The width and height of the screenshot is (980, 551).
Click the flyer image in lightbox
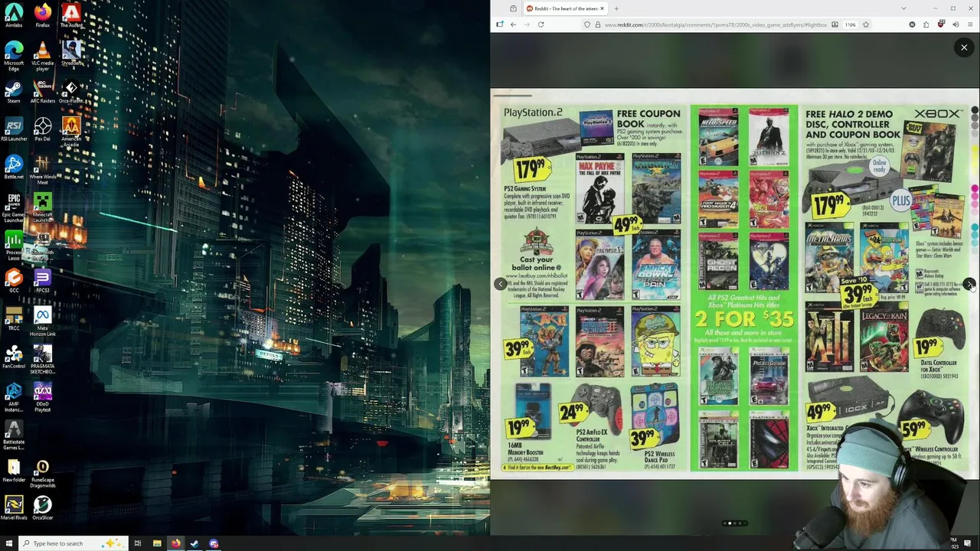click(734, 284)
